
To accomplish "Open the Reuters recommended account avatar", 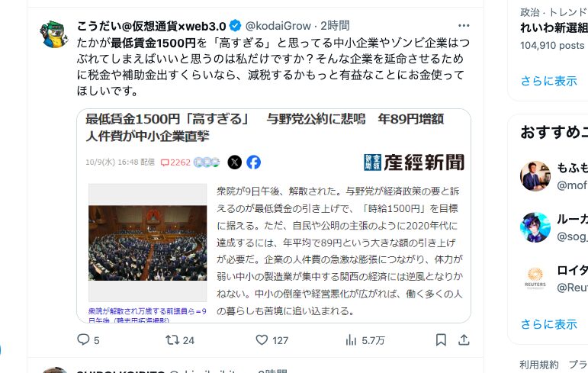I will click(x=535, y=278).
